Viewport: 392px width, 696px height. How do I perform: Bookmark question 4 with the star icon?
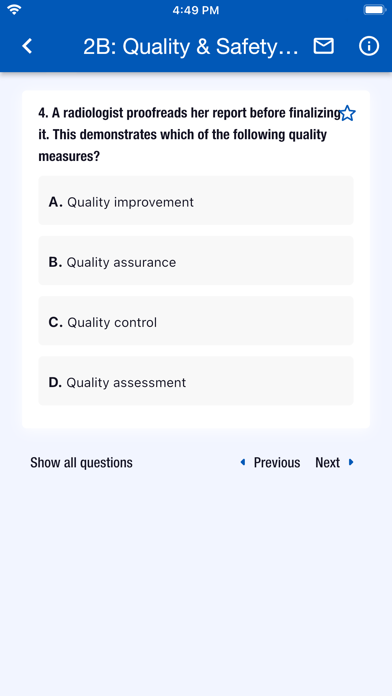(348, 113)
